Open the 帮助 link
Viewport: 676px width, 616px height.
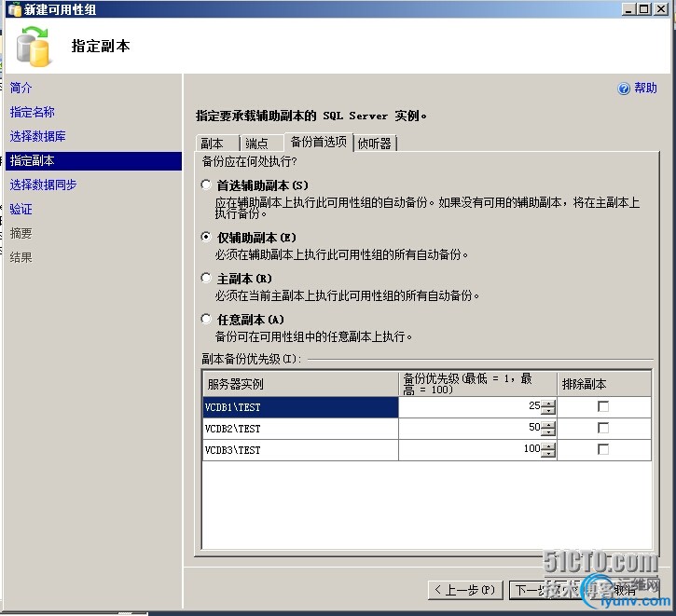point(645,89)
